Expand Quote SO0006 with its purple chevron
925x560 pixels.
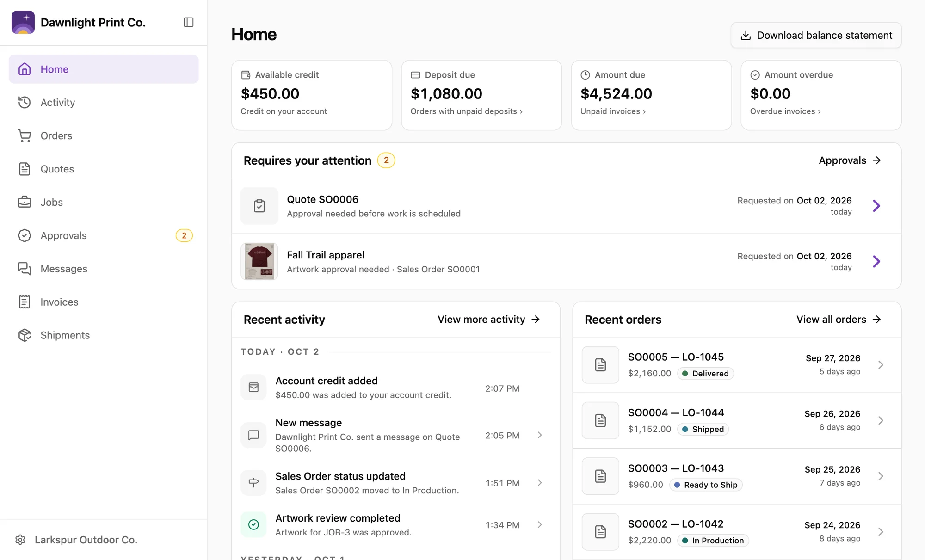[876, 206]
